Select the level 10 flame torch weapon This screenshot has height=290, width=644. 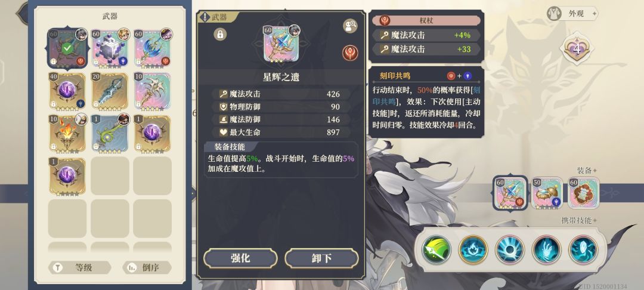click(67, 134)
